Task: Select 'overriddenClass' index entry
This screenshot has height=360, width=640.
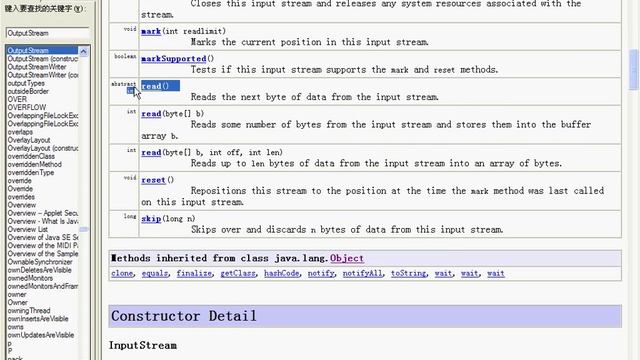Action: (x=31, y=156)
